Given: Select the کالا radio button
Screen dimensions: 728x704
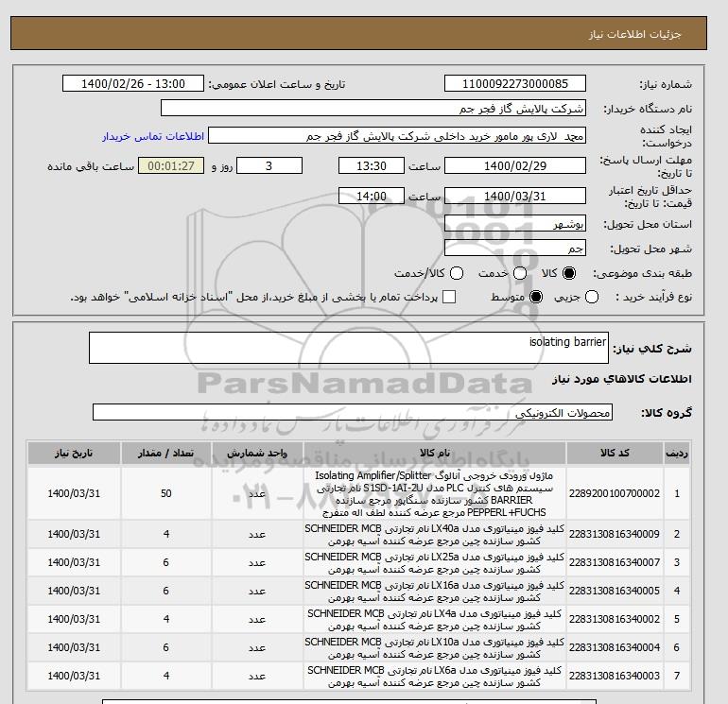Looking at the screenshot, I should point(569,273).
